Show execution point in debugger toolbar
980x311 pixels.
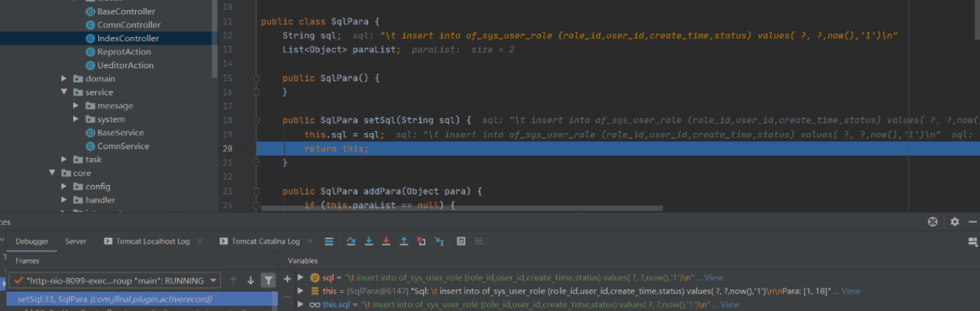click(x=329, y=241)
